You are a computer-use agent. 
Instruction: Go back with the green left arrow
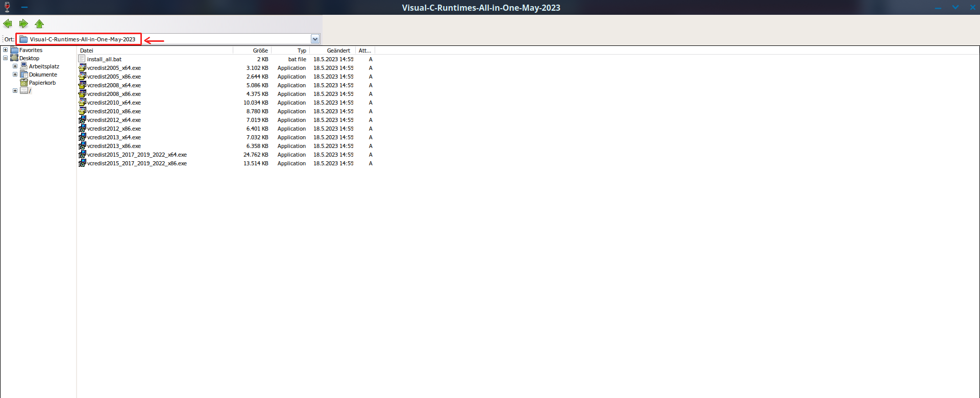(x=8, y=23)
